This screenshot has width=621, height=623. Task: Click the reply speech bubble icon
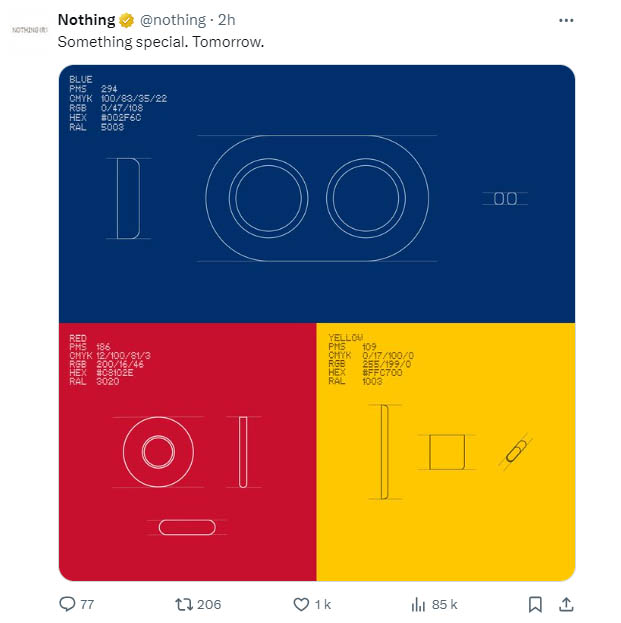pyautogui.click(x=68, y=604)
